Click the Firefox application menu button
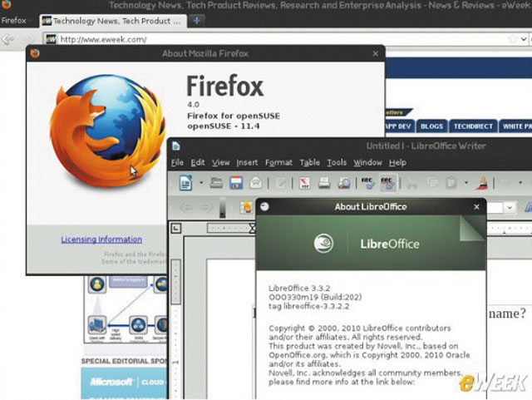Image resolution: width=532 pixels, height=400 pixels. tap(15, 20)
